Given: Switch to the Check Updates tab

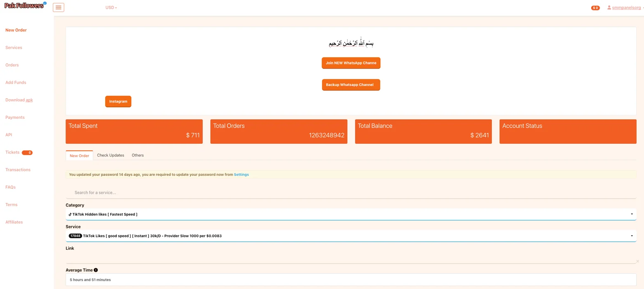Looking at the screenshot, I should [110, 155].
